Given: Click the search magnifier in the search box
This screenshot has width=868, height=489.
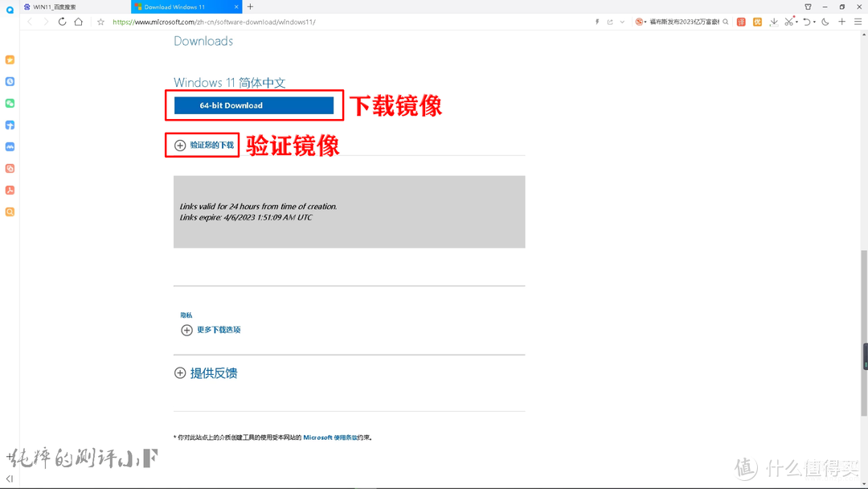Looking at the screenshot, I should pyautogui.click(x=725, y=23).
